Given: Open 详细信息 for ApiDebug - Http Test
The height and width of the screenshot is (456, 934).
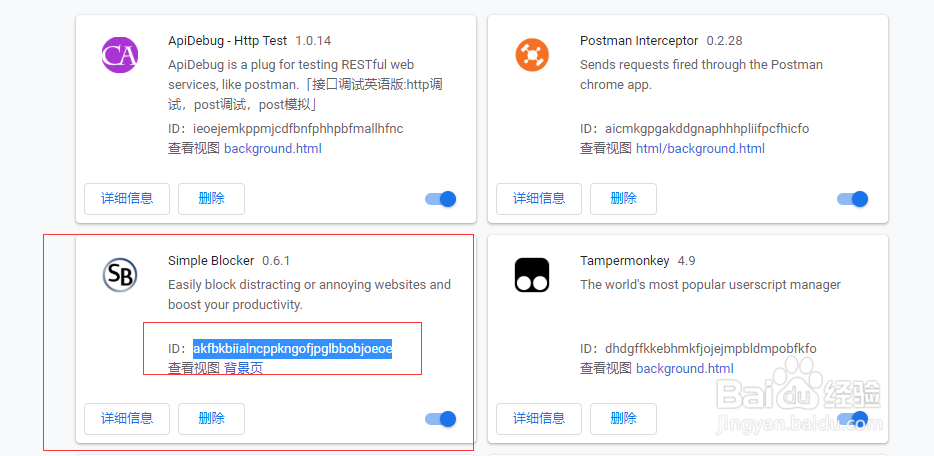Looking at the screenshot, I should tap(127, 199).
